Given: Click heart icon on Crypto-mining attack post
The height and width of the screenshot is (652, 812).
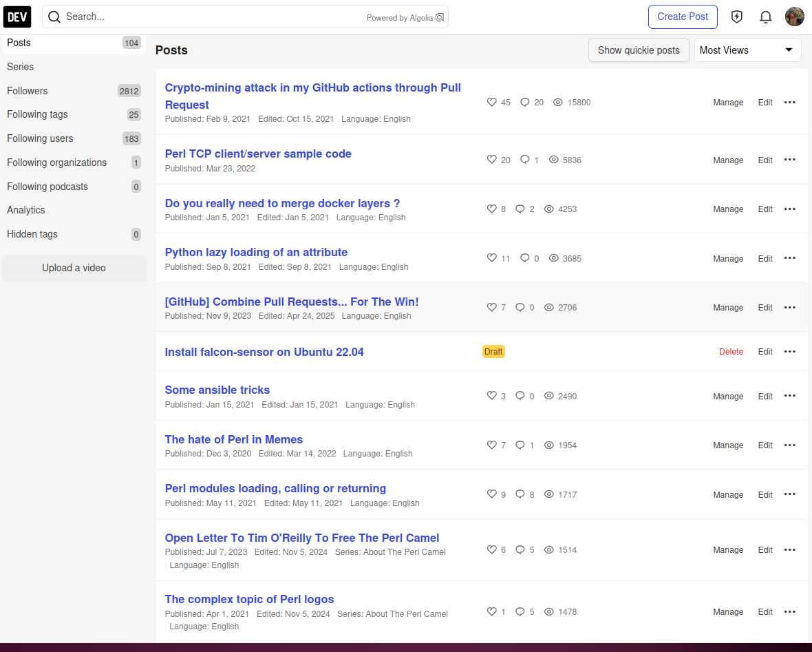Looking at the screenshot, I should [x=491, y=102].
